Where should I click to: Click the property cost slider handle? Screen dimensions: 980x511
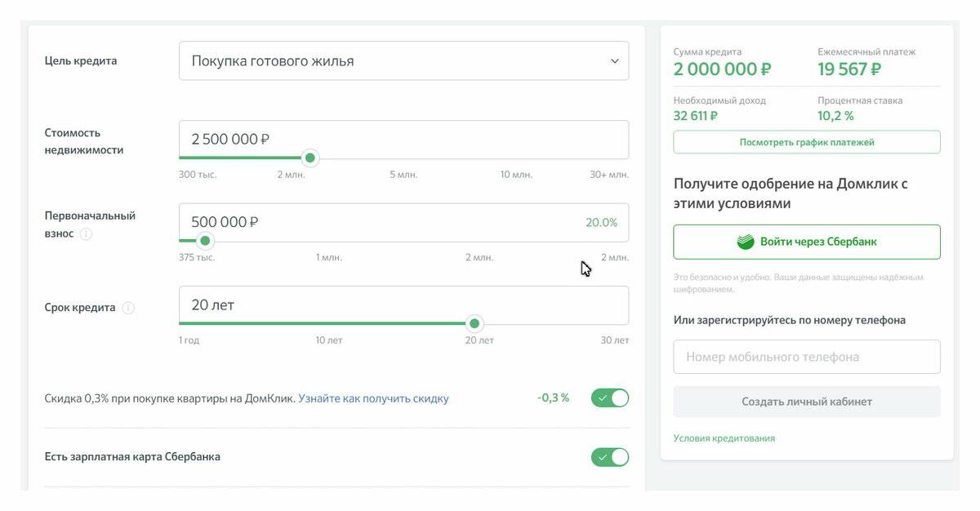click(x=310, y=158)
